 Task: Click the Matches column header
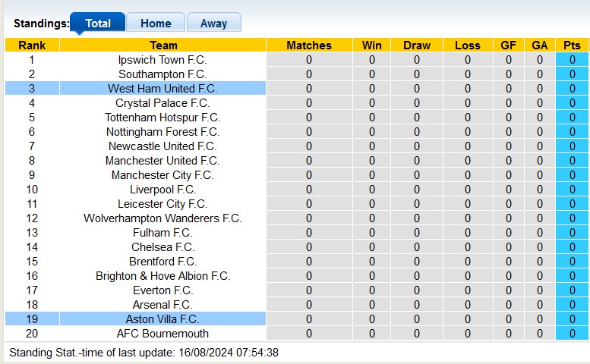(309, 45)
